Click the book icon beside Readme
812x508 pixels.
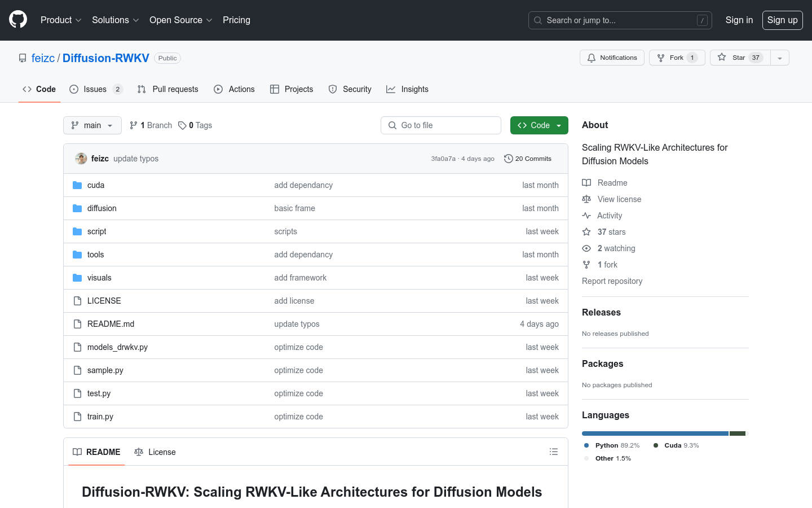tap(586, 183)
